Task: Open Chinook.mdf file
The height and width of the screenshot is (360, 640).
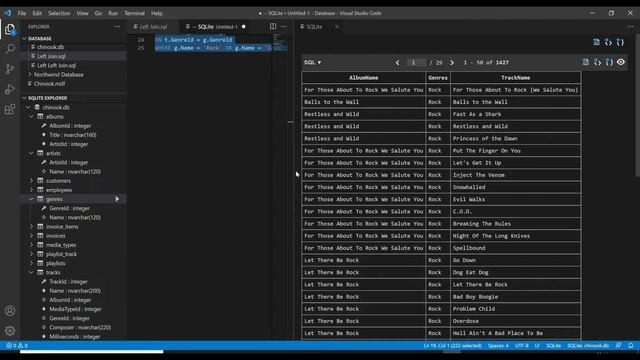Action: 49,84
